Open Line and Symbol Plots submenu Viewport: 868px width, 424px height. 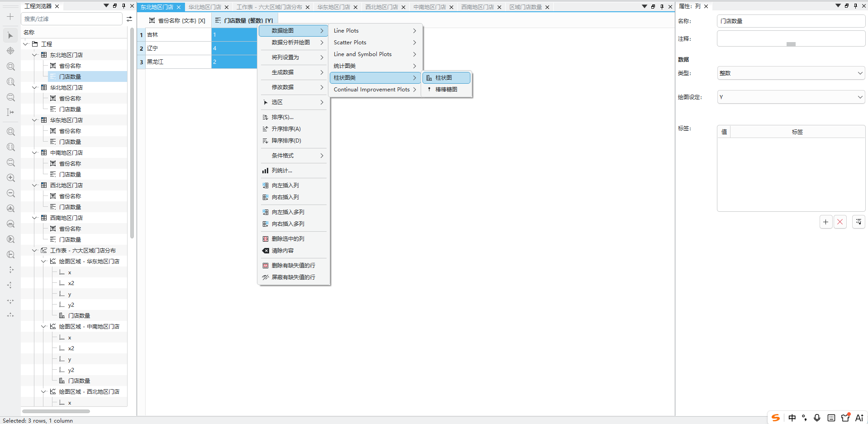pos(375,54)
